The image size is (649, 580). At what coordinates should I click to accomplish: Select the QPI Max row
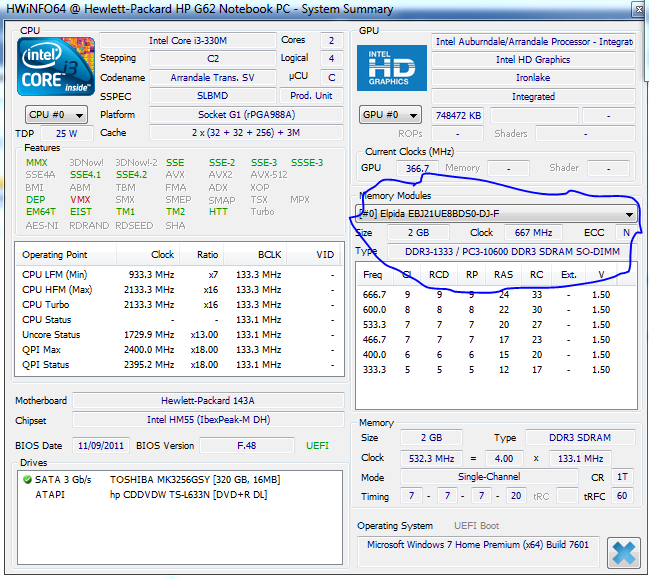[179, 350]
